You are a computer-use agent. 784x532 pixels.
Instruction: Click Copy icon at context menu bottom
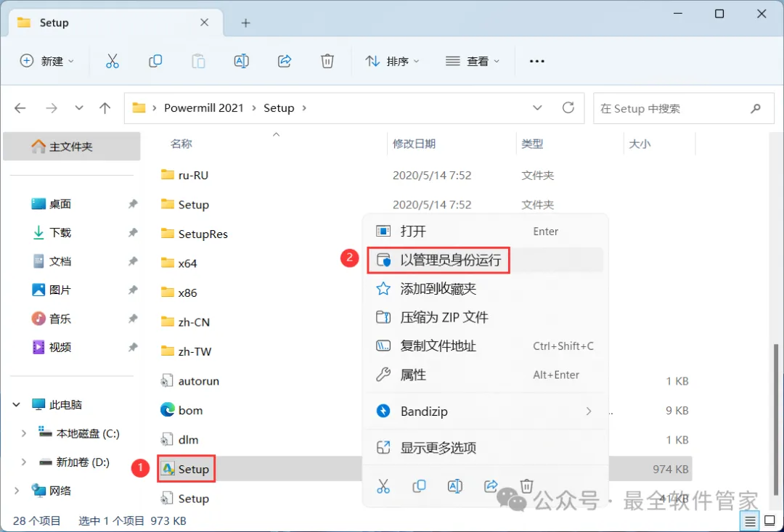coord(419,486)
